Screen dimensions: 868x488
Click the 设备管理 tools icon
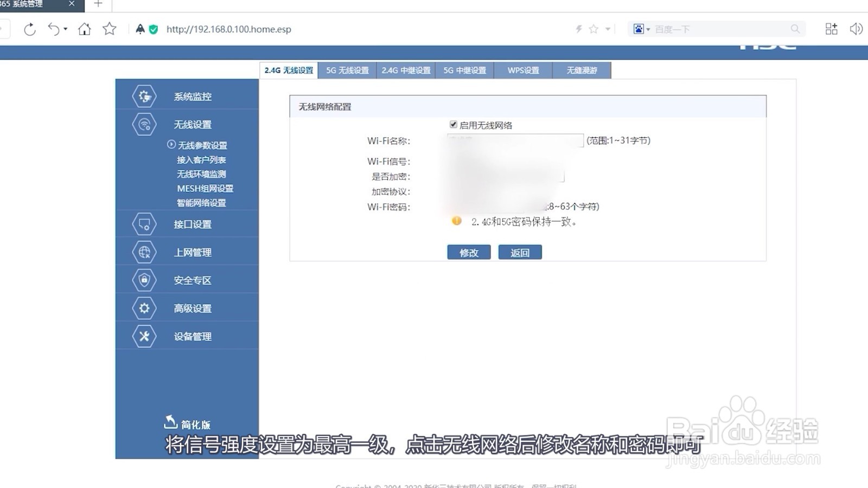tap(144, 336)
